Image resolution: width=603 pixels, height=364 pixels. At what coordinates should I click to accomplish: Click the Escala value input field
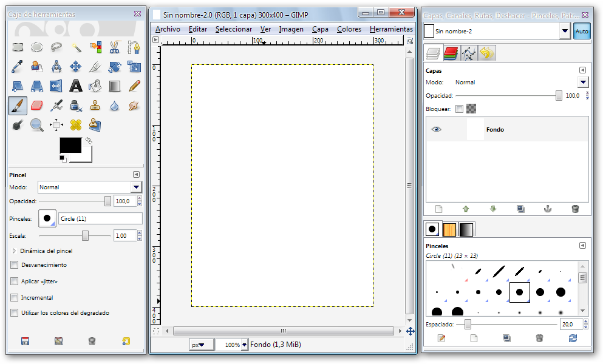coord(124,235)
